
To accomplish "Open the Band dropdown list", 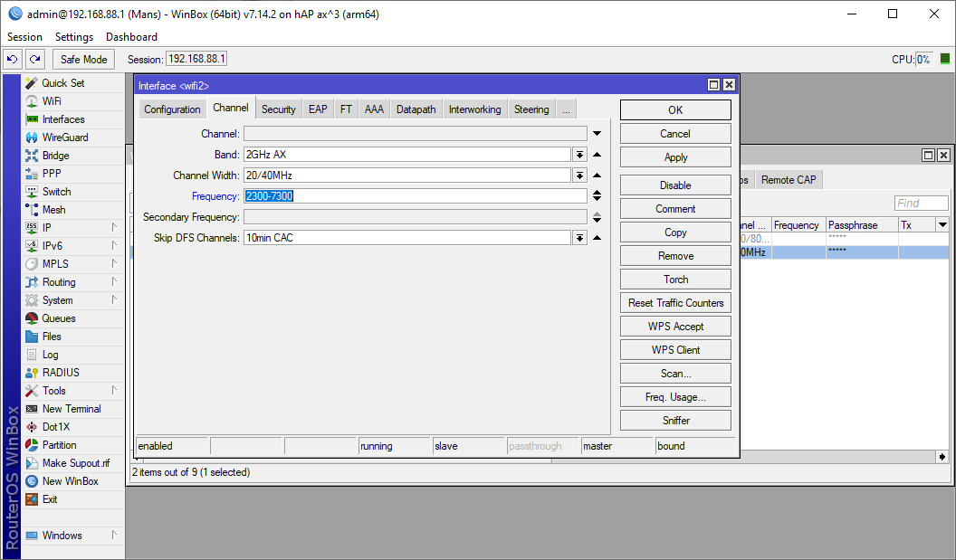I will point(579,155).
